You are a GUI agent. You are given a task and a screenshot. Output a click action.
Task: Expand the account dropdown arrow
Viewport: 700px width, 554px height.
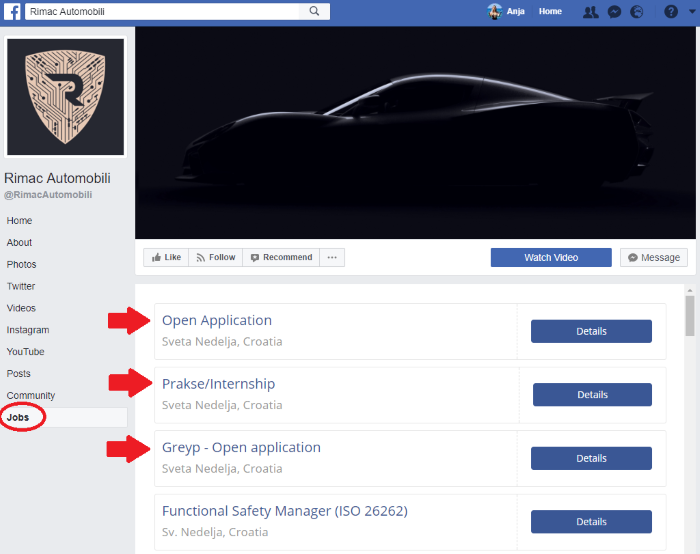[691, 12]
